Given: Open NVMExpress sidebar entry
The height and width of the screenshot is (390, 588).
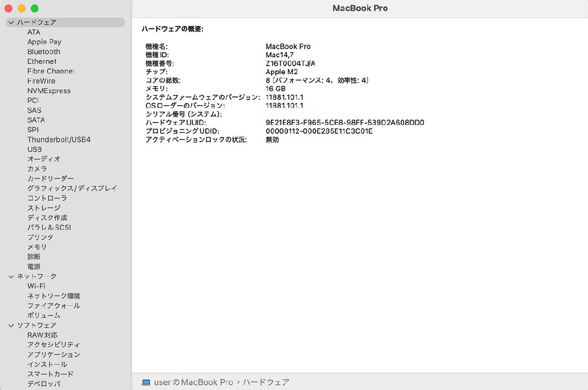Looking at the screenshot, I should pos(49,91).
